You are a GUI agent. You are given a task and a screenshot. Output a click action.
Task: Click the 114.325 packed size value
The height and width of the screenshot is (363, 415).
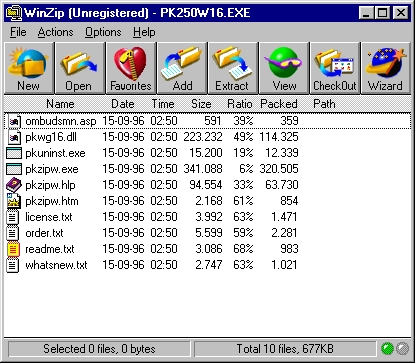(x=279, y=137)
